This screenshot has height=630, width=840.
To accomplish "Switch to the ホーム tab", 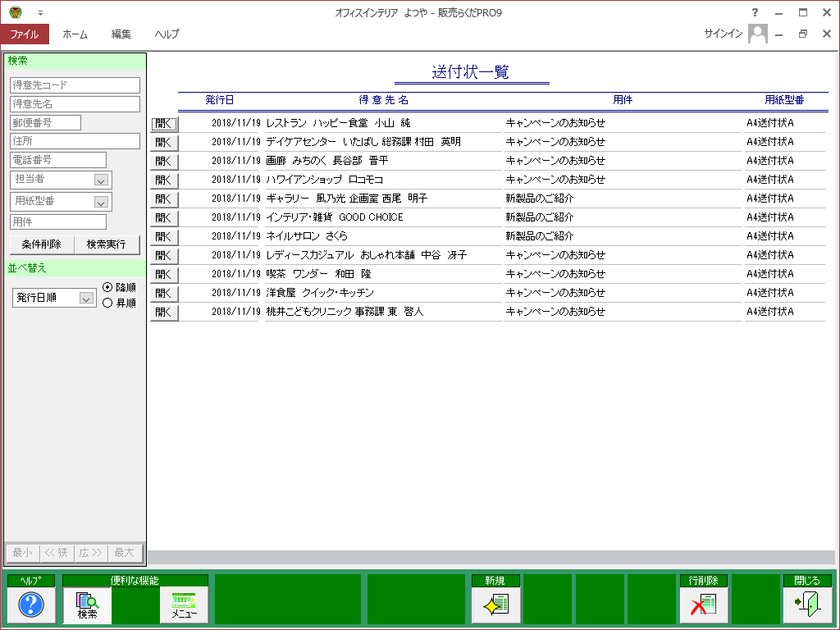I will 75,34.
